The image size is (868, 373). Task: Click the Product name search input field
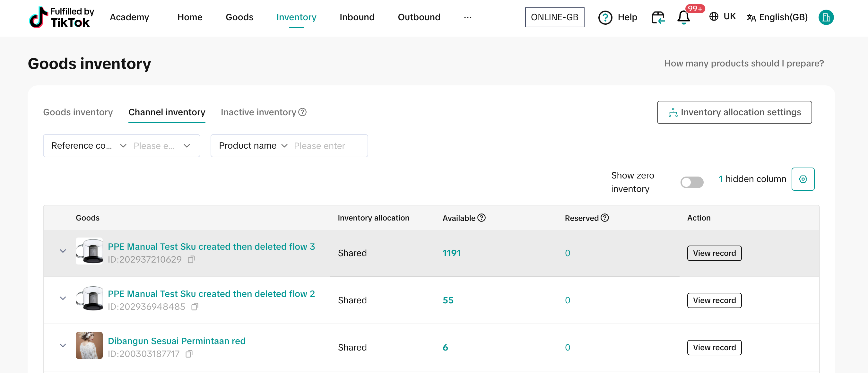click(x=327, y=145)
